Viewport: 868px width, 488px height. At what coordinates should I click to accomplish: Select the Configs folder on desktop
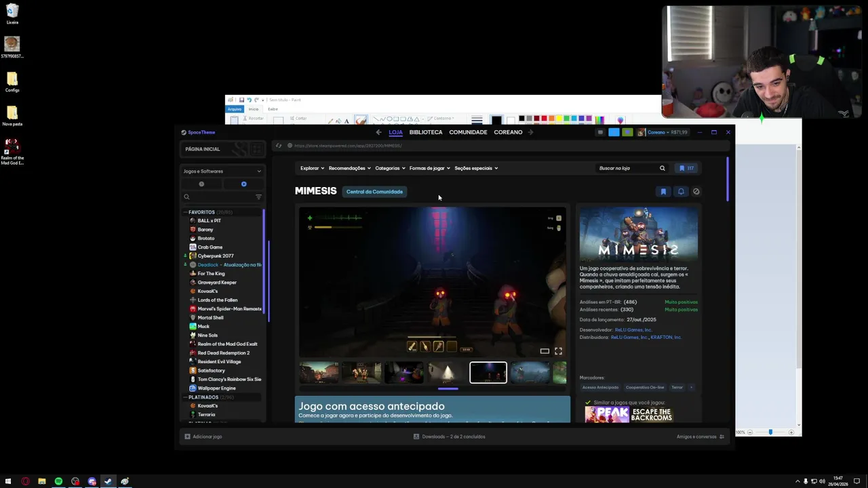point(12,82)
